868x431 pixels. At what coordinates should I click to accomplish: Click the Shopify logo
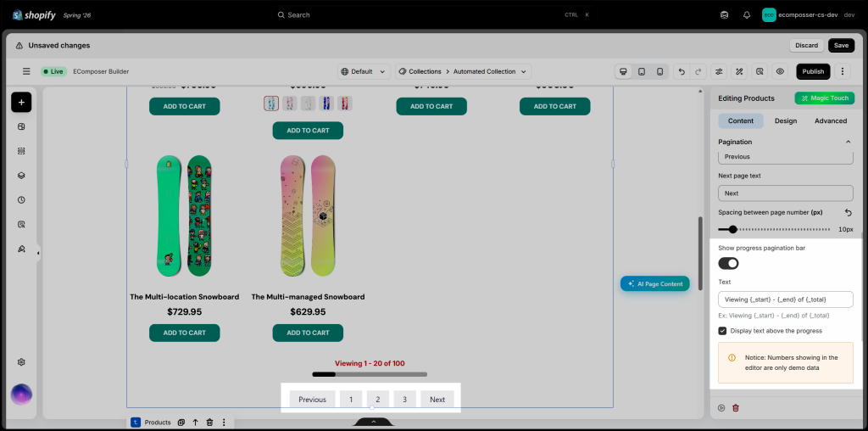34,15
